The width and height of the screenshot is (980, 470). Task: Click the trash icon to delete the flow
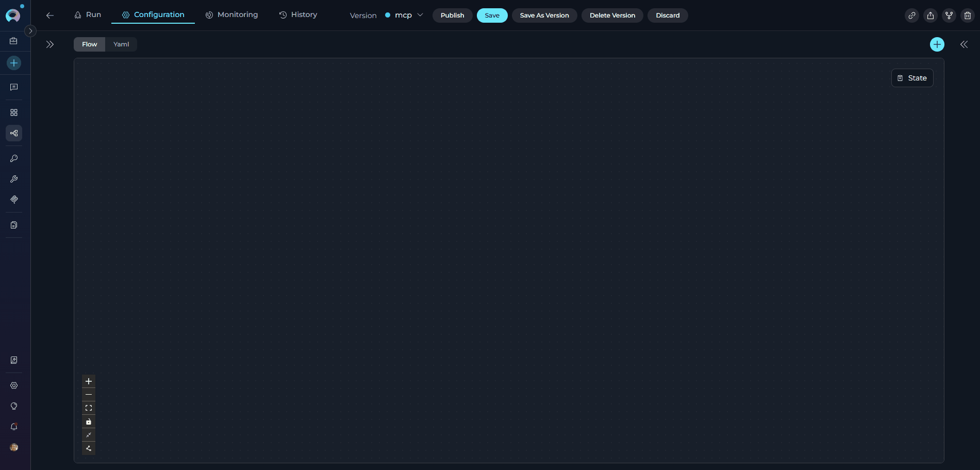click(967, 15)
